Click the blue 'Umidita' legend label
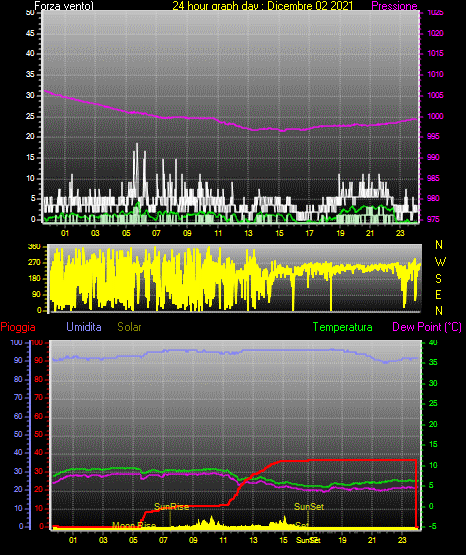Viewport: 466px width, 555px height. 84,326
